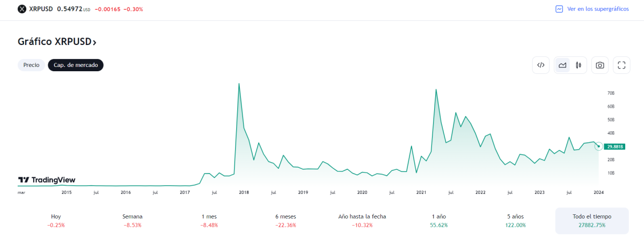
Task: Open Ver en los supergráficos link
Action: (x=597, y=9)
